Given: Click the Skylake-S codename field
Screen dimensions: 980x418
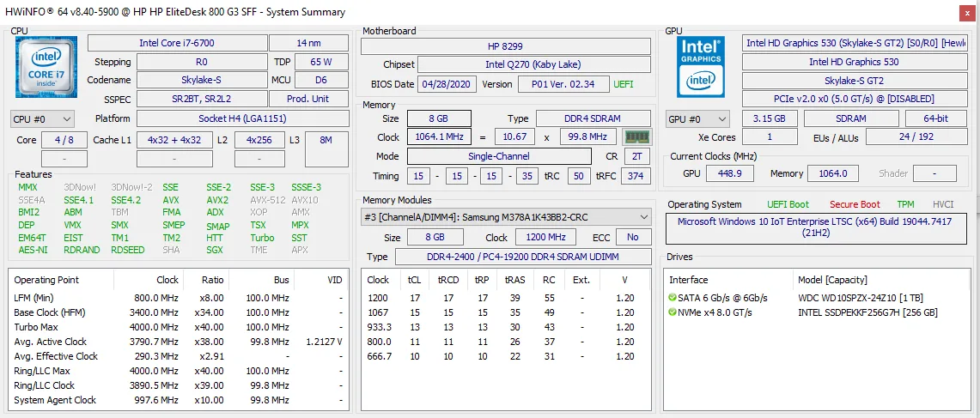Looking at the screenshot, I should (201, 80).
